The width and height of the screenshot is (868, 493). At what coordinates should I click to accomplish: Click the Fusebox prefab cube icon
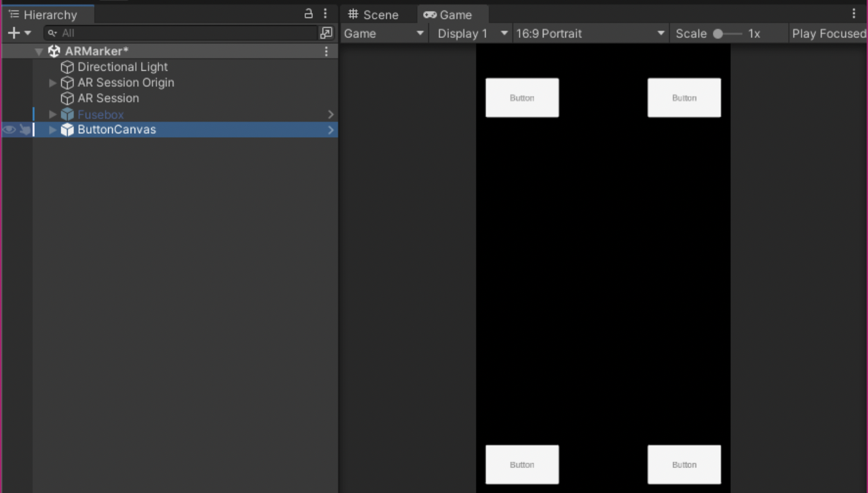pyautogui.click(x=67, y=114)
